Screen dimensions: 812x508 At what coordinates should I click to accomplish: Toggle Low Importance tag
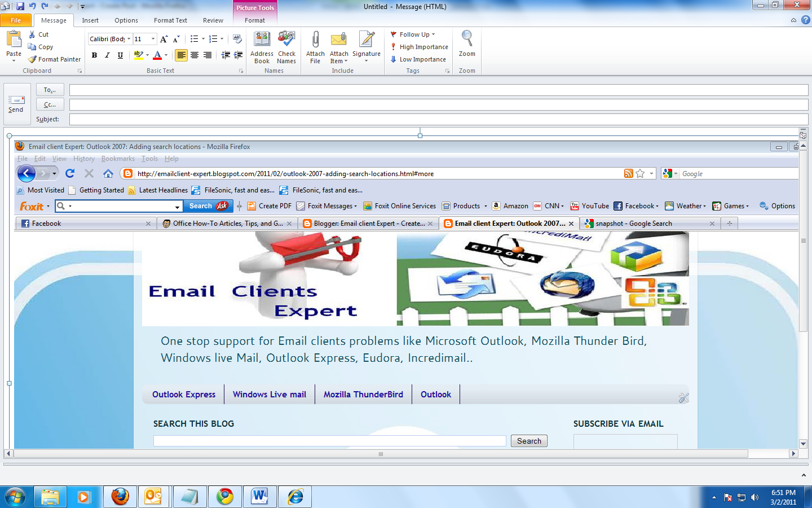point(418,59)
